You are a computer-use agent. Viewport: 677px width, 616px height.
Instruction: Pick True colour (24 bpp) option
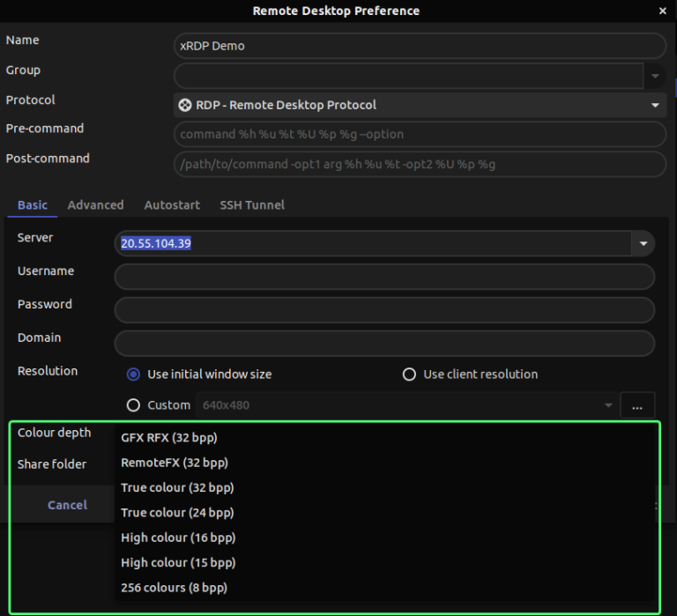coord(177,512)
